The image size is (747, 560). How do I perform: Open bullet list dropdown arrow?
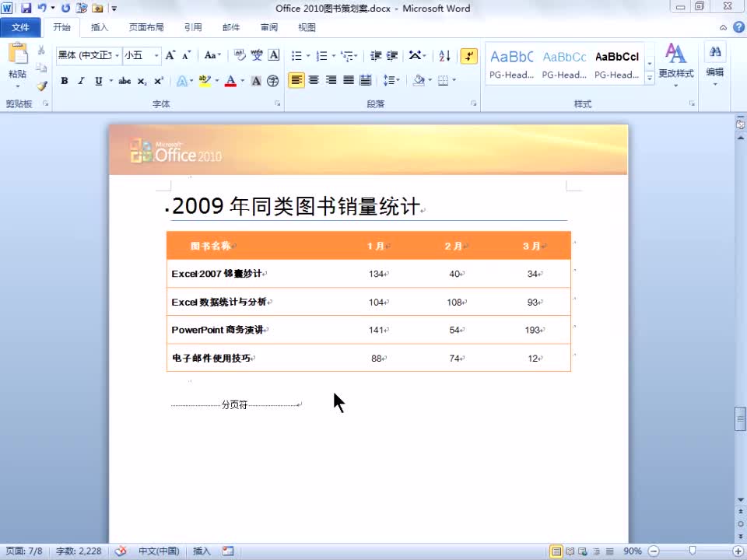click(x=308, y=56)
